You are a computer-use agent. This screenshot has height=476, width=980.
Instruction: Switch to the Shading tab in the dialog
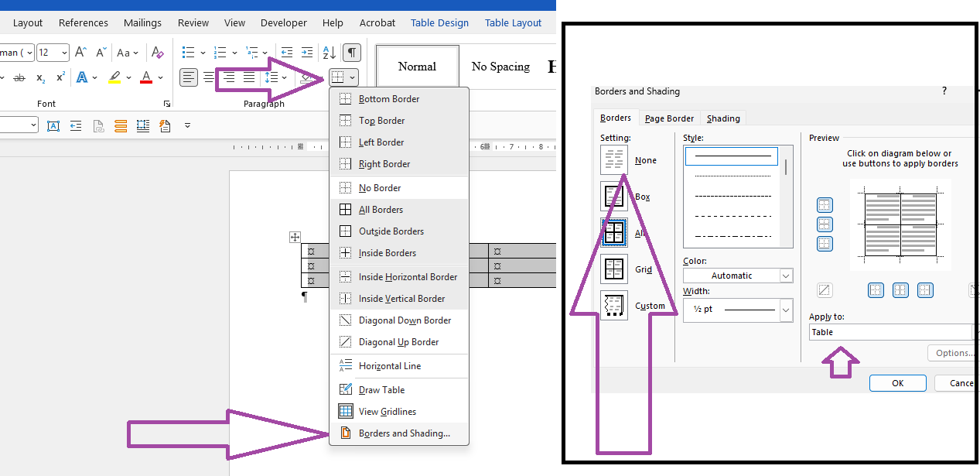tap(723, 118)
